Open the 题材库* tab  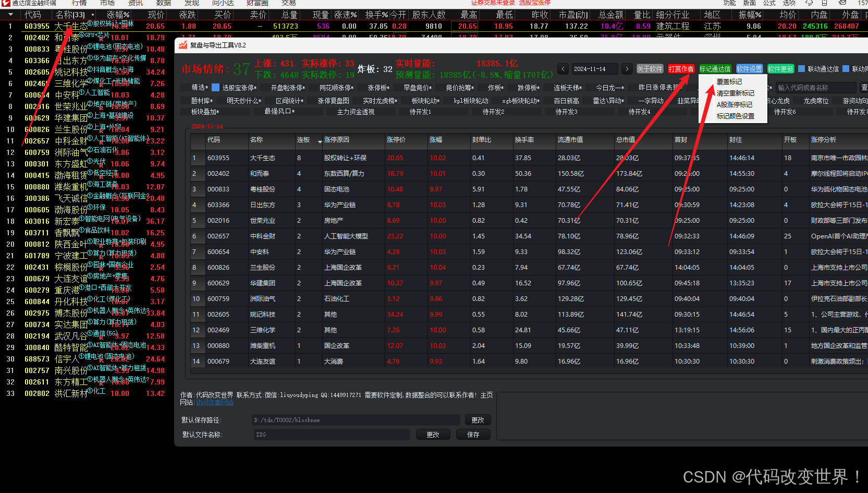tap(202, 101)
